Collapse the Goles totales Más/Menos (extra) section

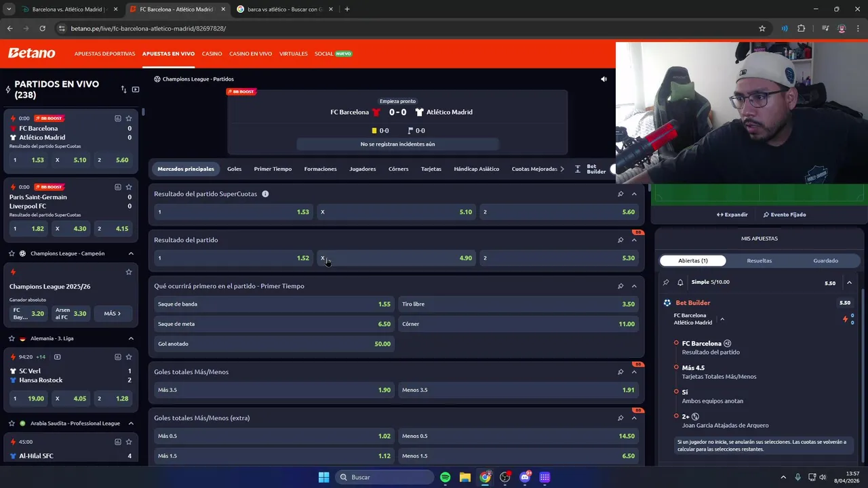pyautogui.click(x=634, y=418)
